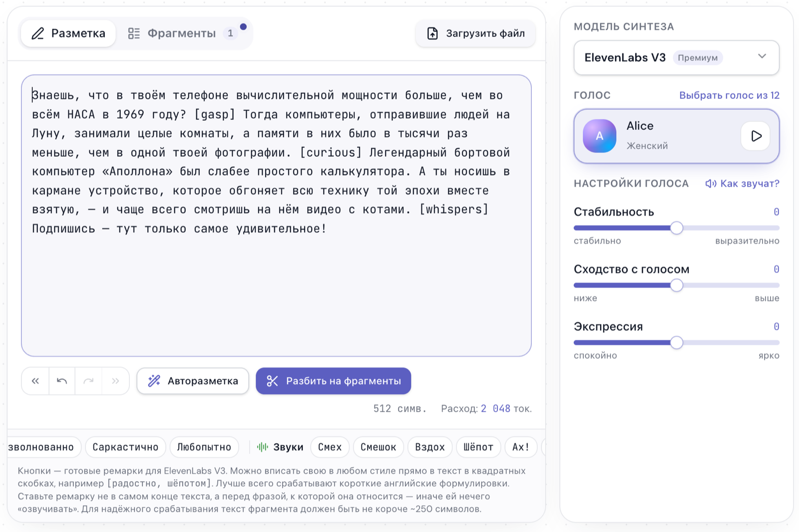Click the Звуки waveform icon
Image resolution: width=799 pixels, height=532 pixels.
pyautogui.click(x=262, y=447)
